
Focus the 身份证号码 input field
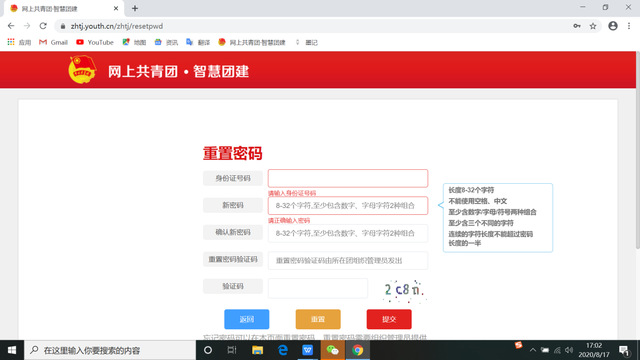(348, 178)
